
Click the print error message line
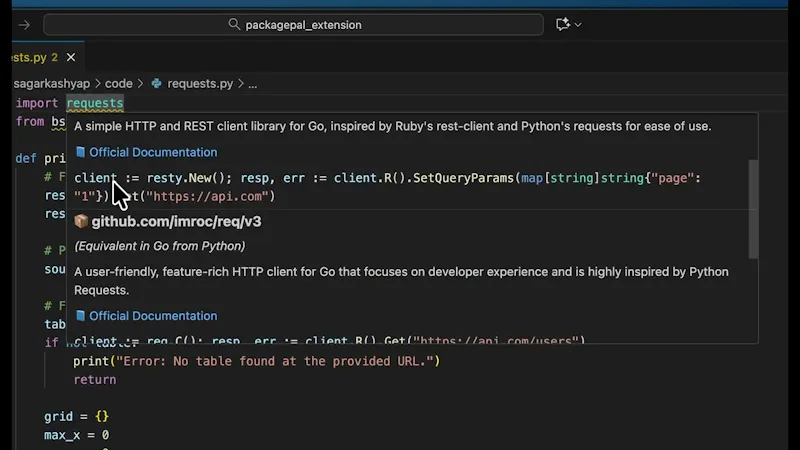pos(257,361)
